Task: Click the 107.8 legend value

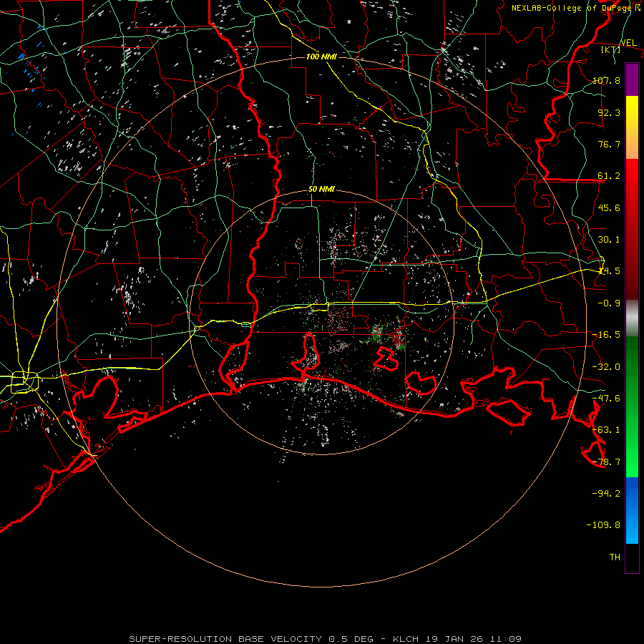Action: 606,80
